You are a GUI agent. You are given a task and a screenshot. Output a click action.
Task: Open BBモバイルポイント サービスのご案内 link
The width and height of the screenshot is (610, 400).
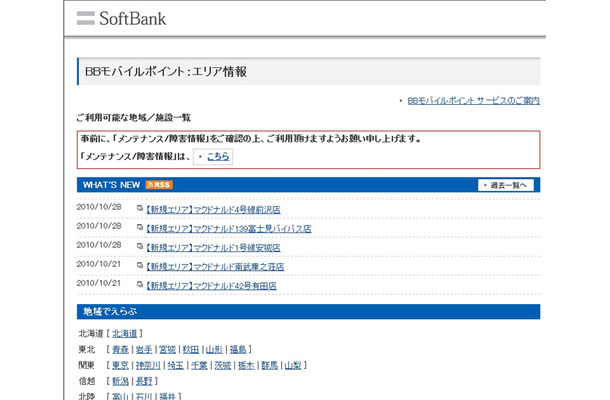click(473, 101)
